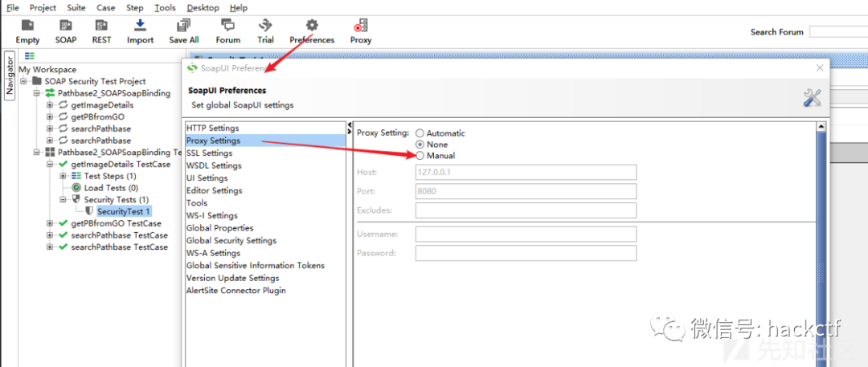Collapse the Pathbase2_SOAPSoapBinding test suite node
This screenshot has width=868, height=367.
[x=37, y=153]
